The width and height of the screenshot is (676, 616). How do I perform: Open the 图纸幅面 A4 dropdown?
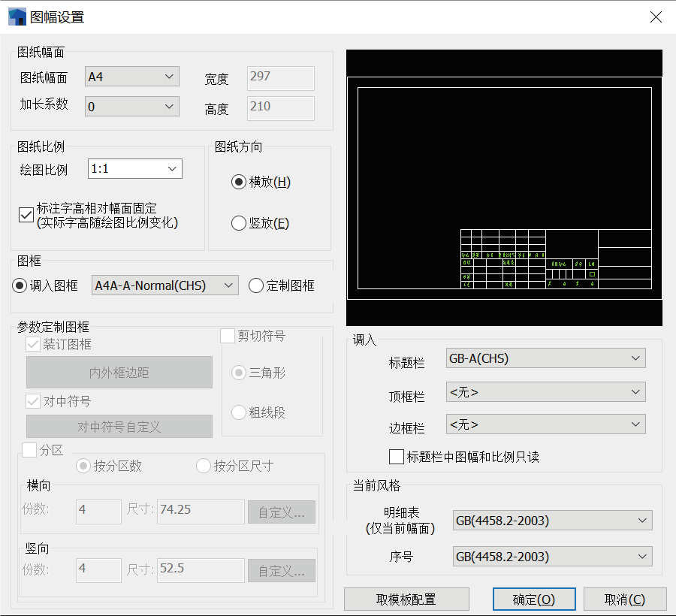132,77
